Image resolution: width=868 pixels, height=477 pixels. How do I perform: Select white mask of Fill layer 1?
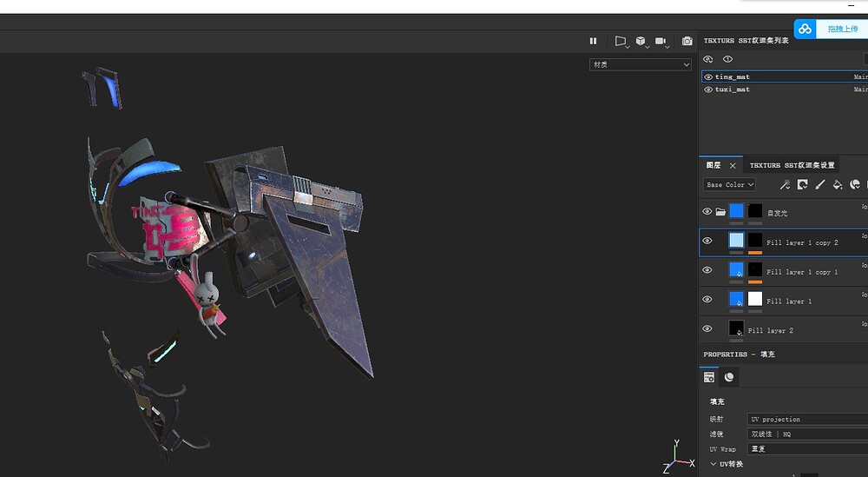pyautogui.click(x=755, y=299)
